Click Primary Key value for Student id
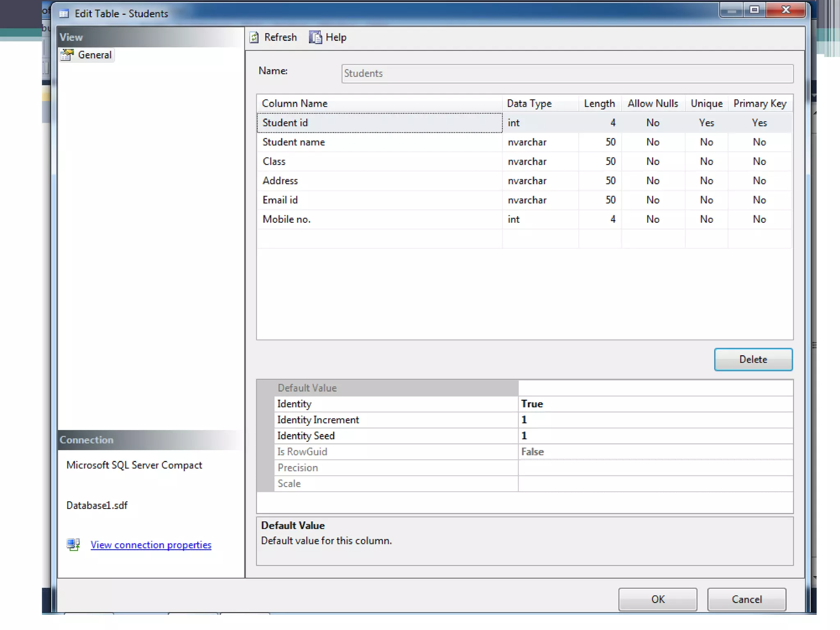 [759, 123]
